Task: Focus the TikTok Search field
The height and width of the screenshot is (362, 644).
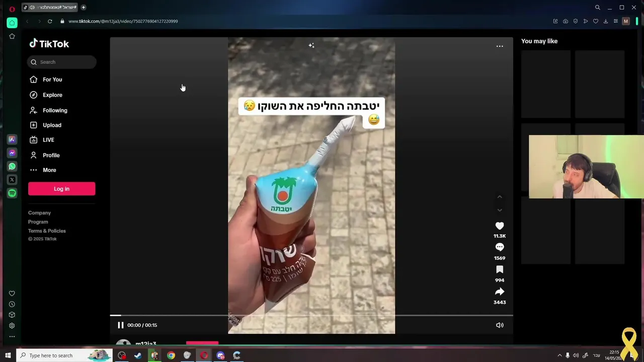Action: point(61,62)
